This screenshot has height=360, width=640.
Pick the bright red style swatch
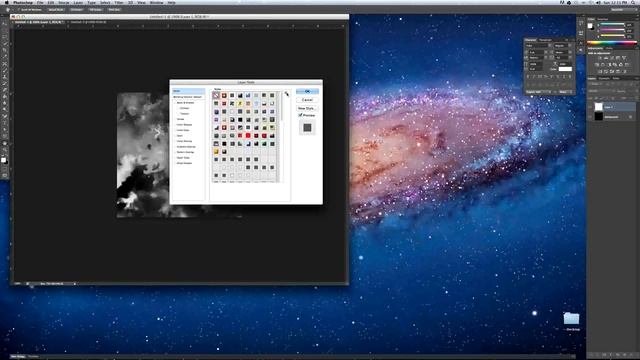pyautogui.click(x=248, y=136)
